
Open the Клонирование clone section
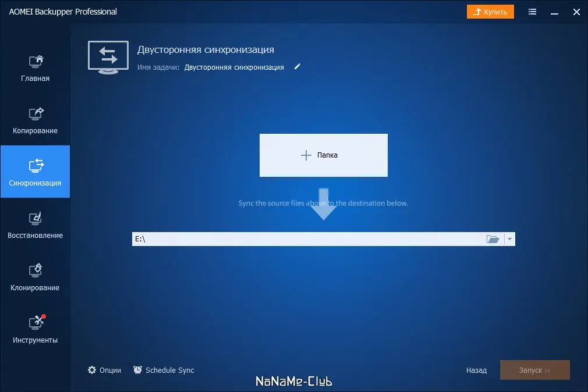click(35, 277)
